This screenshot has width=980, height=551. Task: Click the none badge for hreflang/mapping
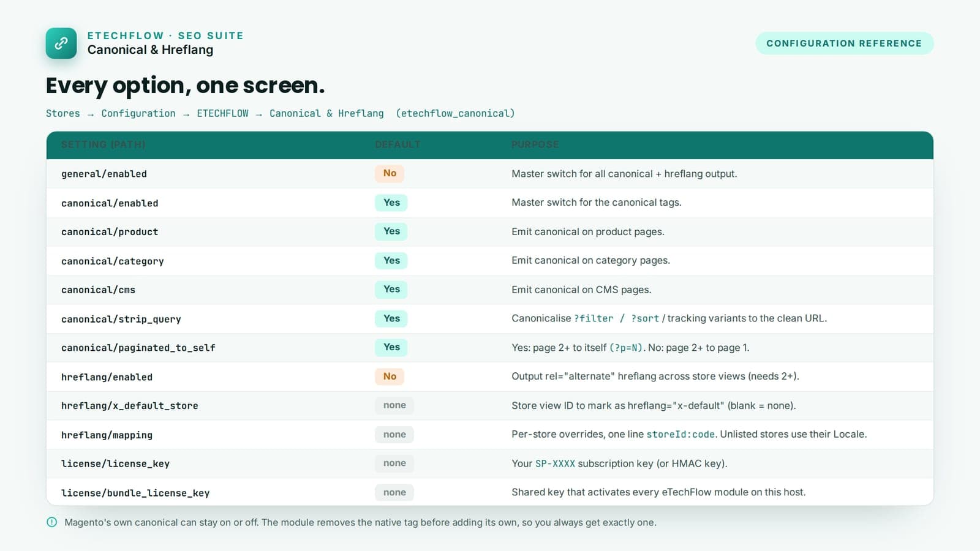tap(394, 435)
